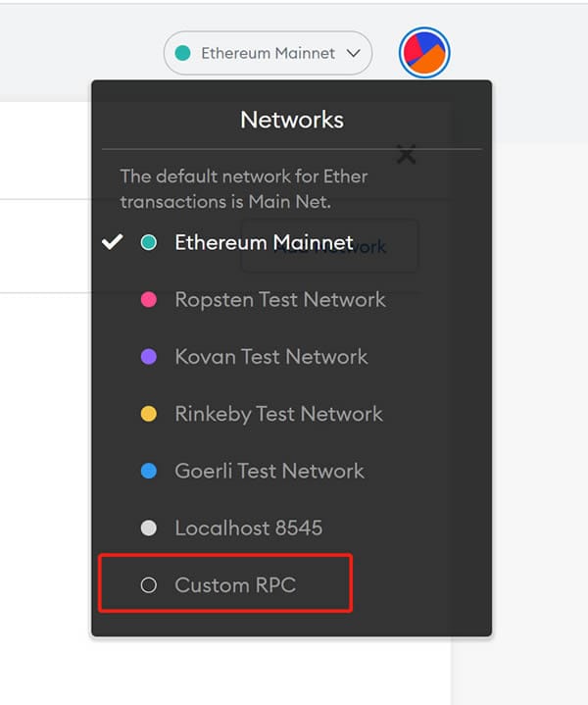Click the teal dot beside Ethereum Mainnet in list
Image resolution: width=588 pixels, height=705 pixels.
coord(148,242)
